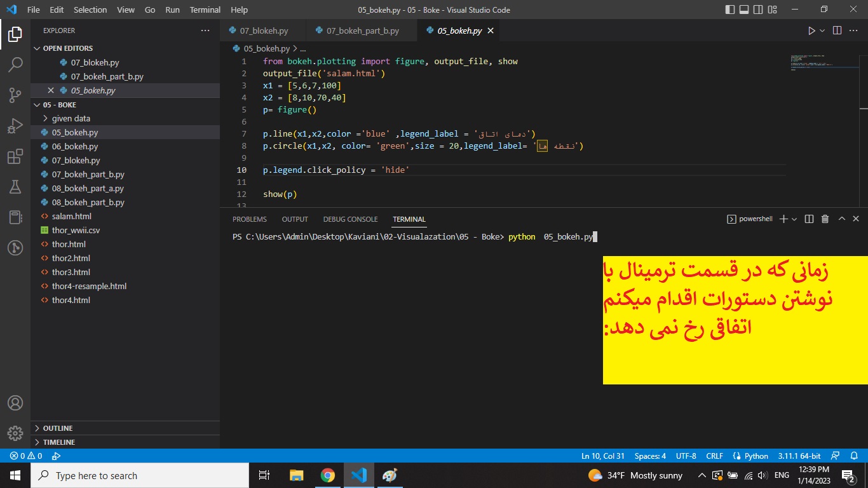Screen dimensions: 868x488
Task: Open Explorer Views and More Actions ellipsis
Action: (205, 30)
